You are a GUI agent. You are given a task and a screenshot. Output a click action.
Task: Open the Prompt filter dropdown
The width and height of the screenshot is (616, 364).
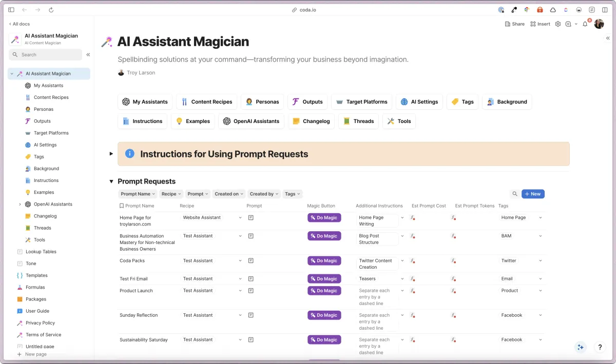[198, 194]
